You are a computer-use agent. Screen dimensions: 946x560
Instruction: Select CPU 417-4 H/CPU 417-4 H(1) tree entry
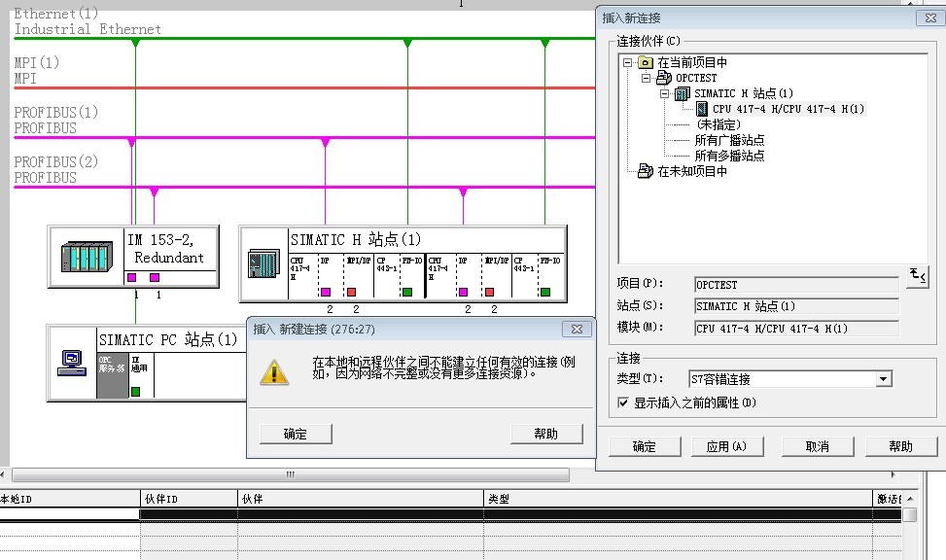point(788,109)
